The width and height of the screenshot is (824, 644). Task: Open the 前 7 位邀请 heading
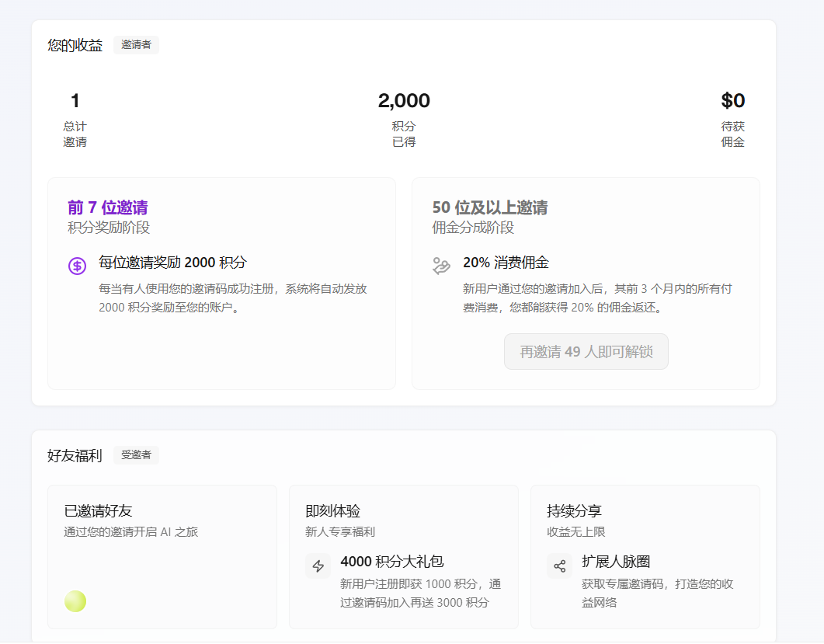coord(107,208)
